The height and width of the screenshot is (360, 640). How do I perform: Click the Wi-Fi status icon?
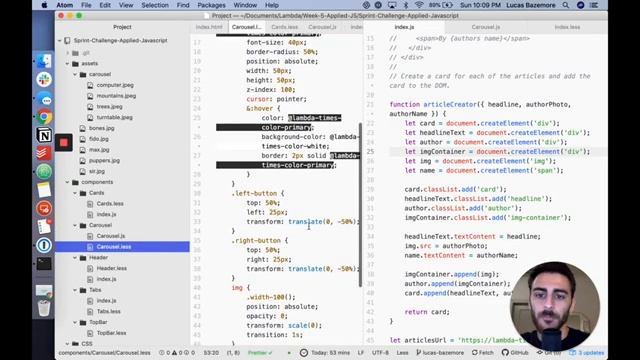(419, 5)
